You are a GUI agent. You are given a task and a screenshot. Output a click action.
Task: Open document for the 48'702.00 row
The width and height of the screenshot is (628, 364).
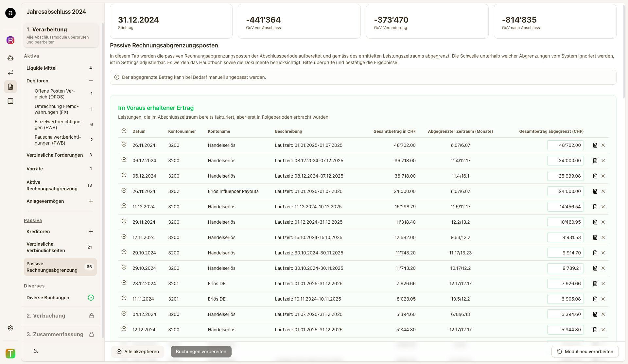tap(595, 145)
